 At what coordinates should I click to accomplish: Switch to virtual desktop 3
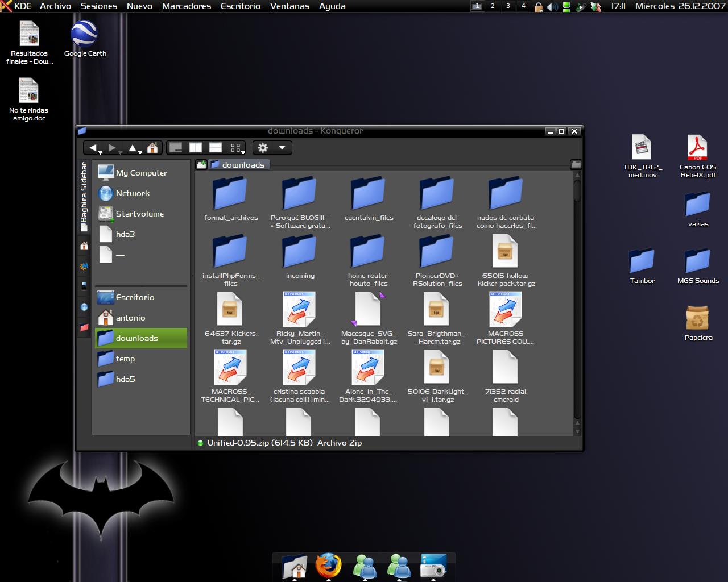pos(508,6)
